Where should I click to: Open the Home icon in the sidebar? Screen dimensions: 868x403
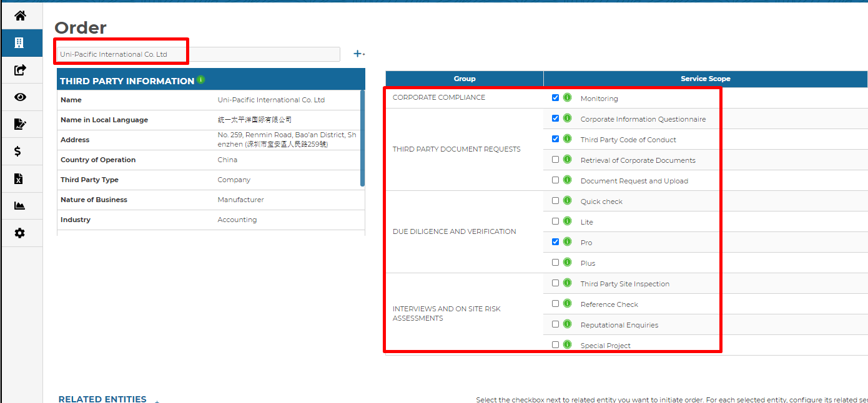tap(20, 16)
